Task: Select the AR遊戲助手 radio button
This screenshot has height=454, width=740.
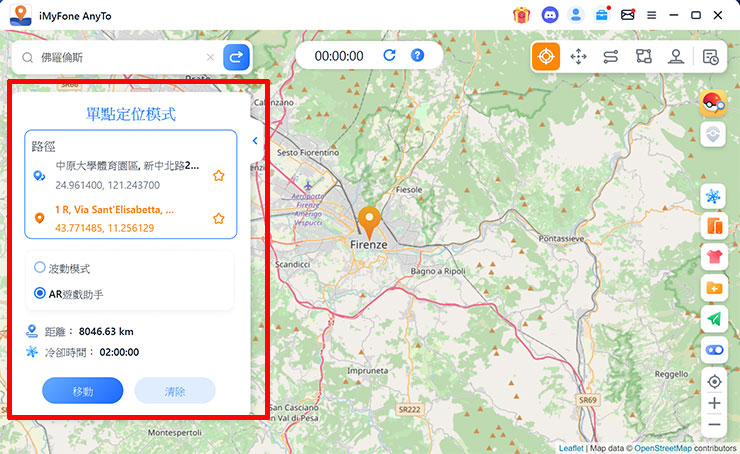Action: pos(40,293)
